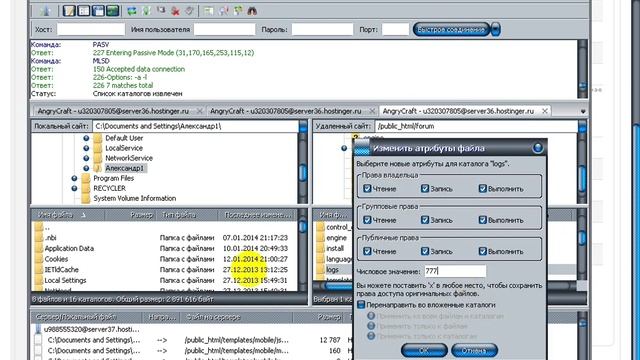The width and height of the screenshot is (640, 360).
Task: Close the second AngryCraft connection tab
Action: coord(372,111)
